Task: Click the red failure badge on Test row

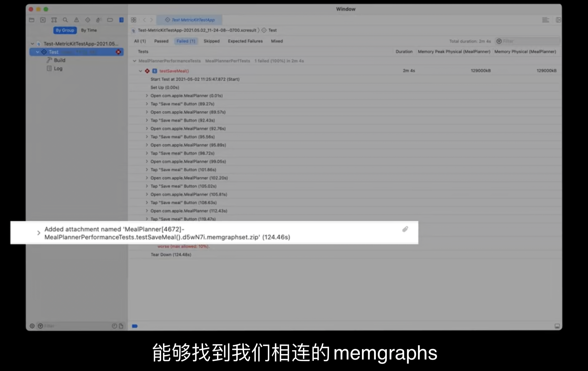Action: point(118,52)
